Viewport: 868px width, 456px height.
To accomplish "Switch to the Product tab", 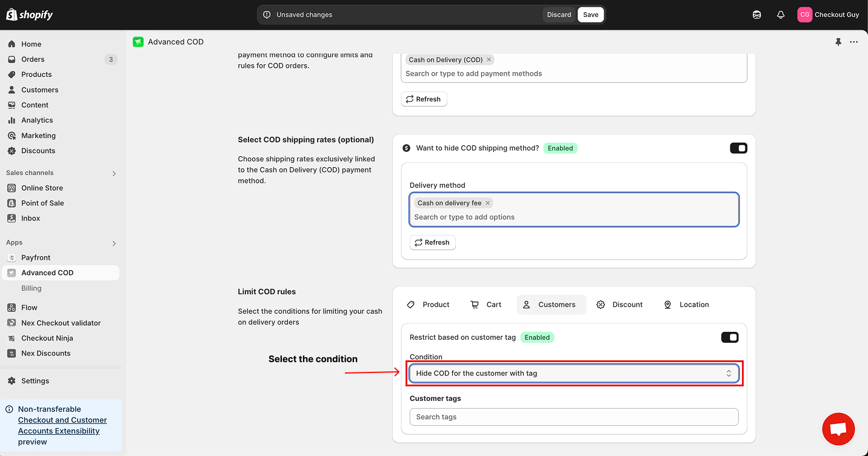I will (x=429, y=305).
